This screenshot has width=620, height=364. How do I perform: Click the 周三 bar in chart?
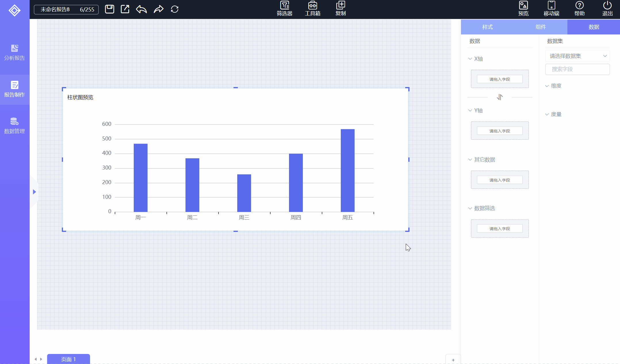pos(244,193)
